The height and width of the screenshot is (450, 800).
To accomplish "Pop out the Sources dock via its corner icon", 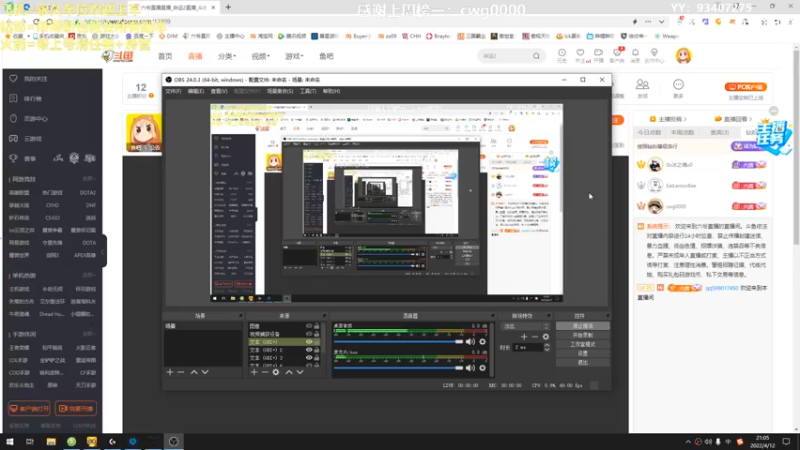I will pyautogui.click(x=324, y=316).
